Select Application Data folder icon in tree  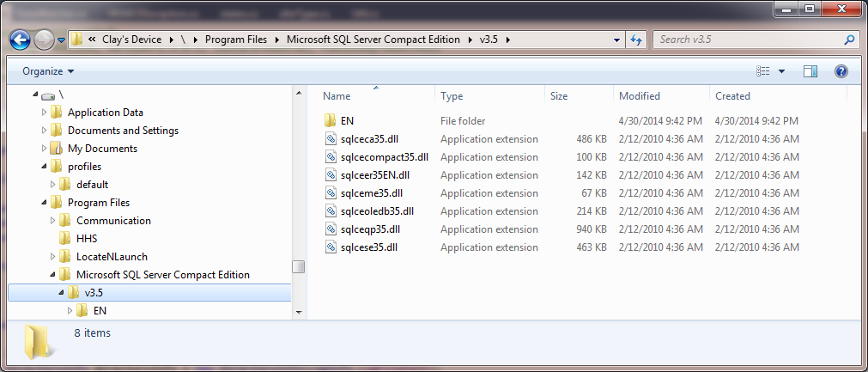click(56, 113)
